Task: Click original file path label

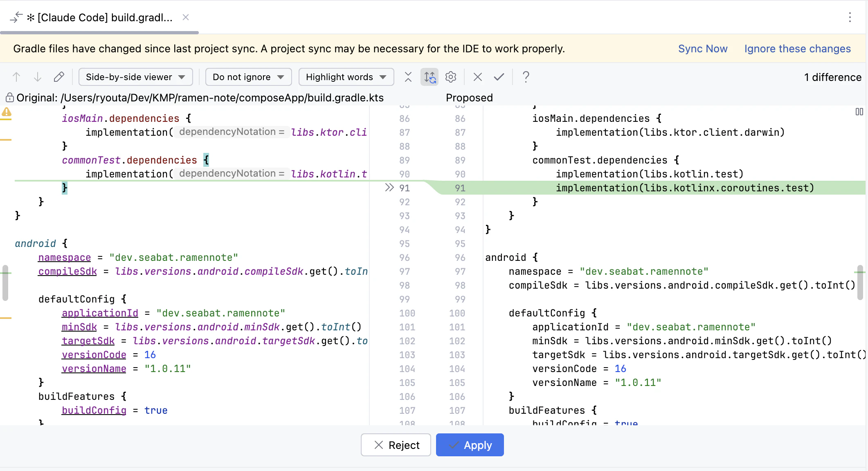Action: click(x=200, y=98)
